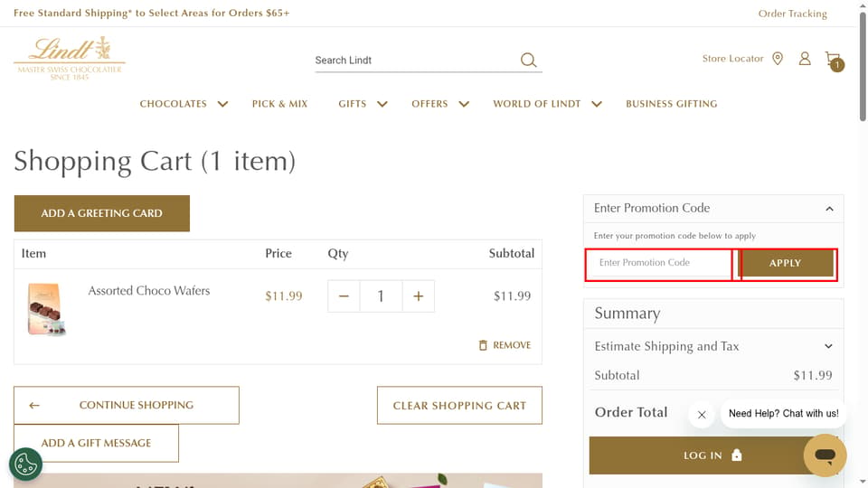868x488 pixels.
Task: Open the shopping cart icon
Action: coord(833,60)
